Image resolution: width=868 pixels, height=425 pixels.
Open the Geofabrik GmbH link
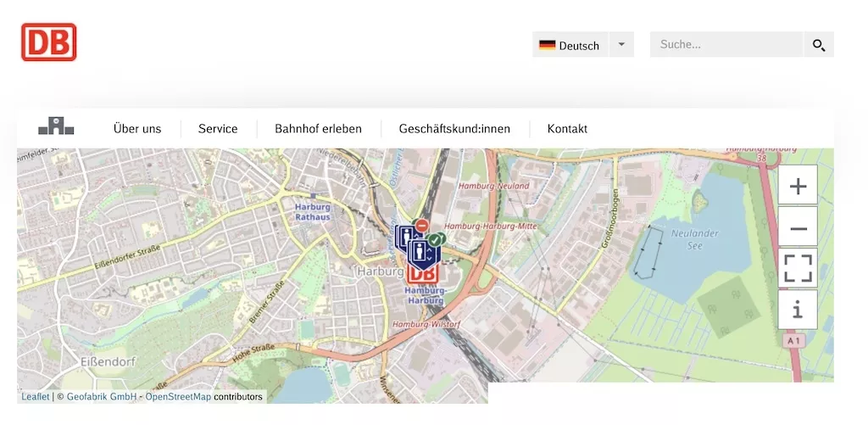[102, 397]
